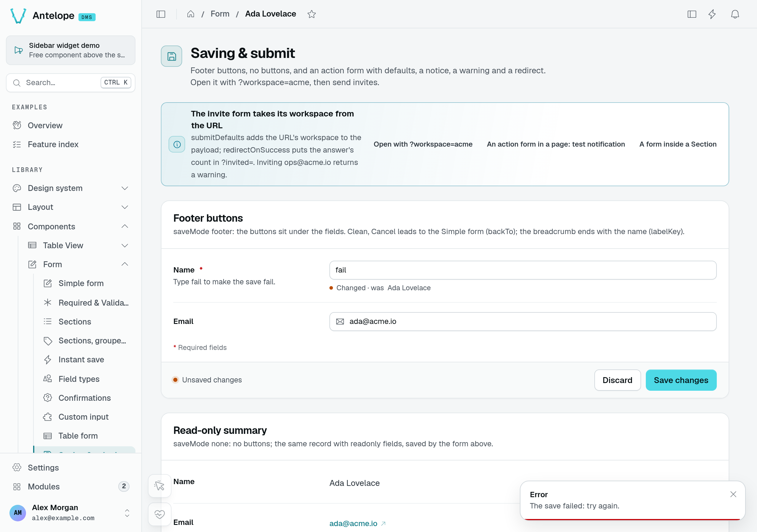
Task: Collapse Components section
Action: point(71,226)
